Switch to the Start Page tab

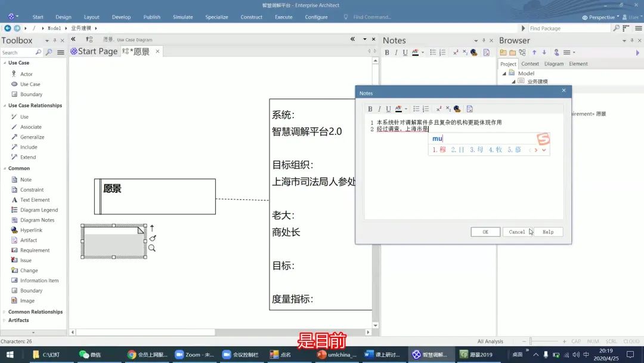pos(94,51)
